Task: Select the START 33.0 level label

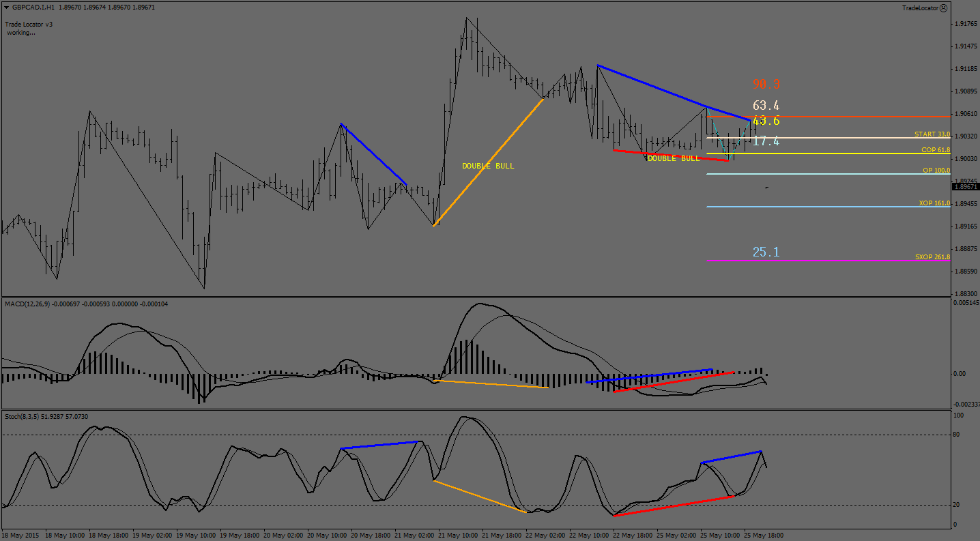Action: (x=932, y=134)
